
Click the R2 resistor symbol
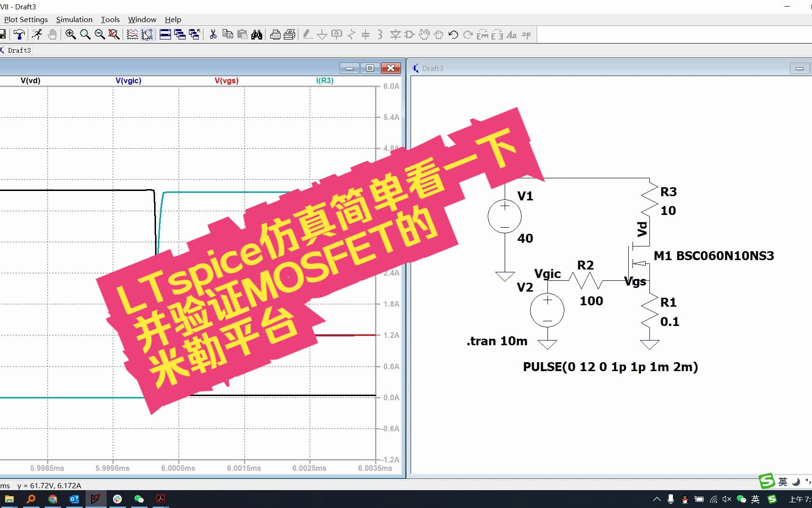pos(586,281)
